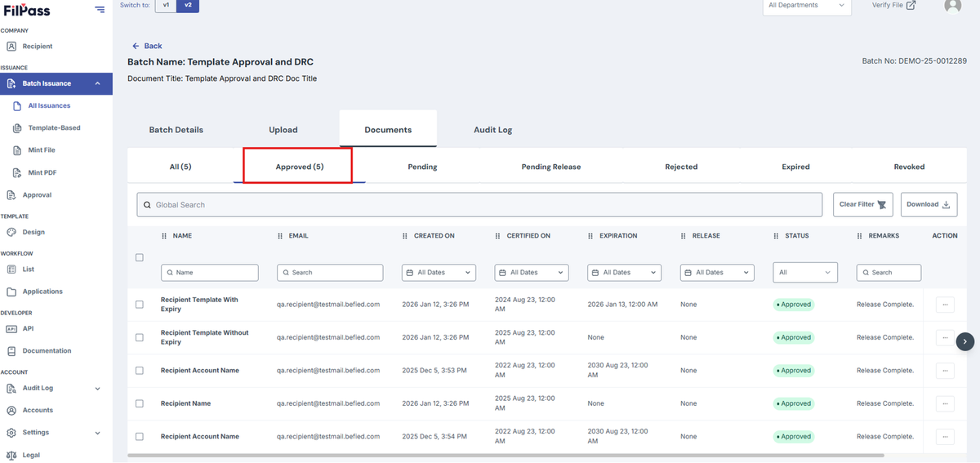The image size is (980, 463).
Task: Open the All Departments dropdown
Action: tap(807, 6)
